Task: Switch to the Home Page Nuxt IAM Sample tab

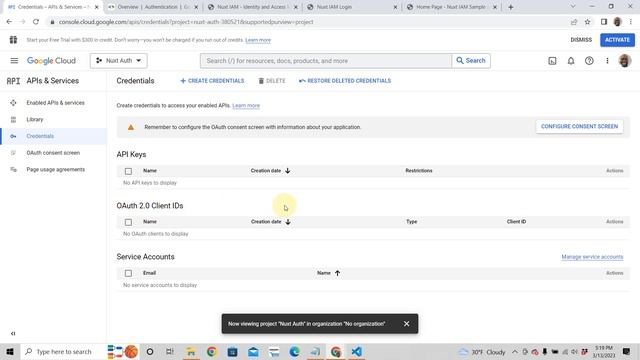Action: point(451,7)
